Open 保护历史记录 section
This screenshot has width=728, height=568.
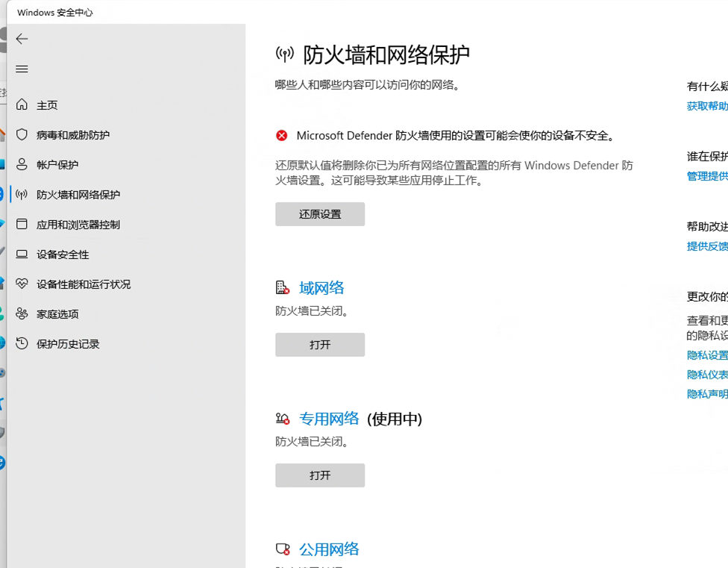(68, 344)
